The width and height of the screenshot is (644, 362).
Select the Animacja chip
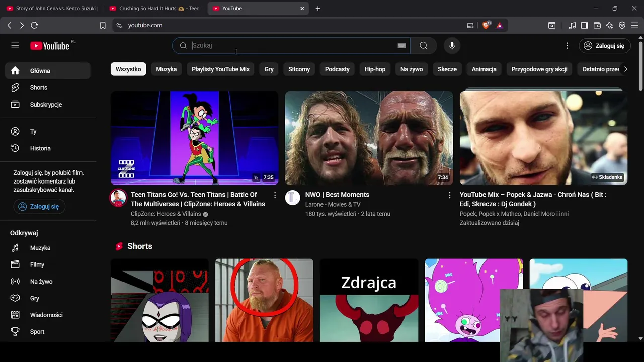[x=484, y=69]
